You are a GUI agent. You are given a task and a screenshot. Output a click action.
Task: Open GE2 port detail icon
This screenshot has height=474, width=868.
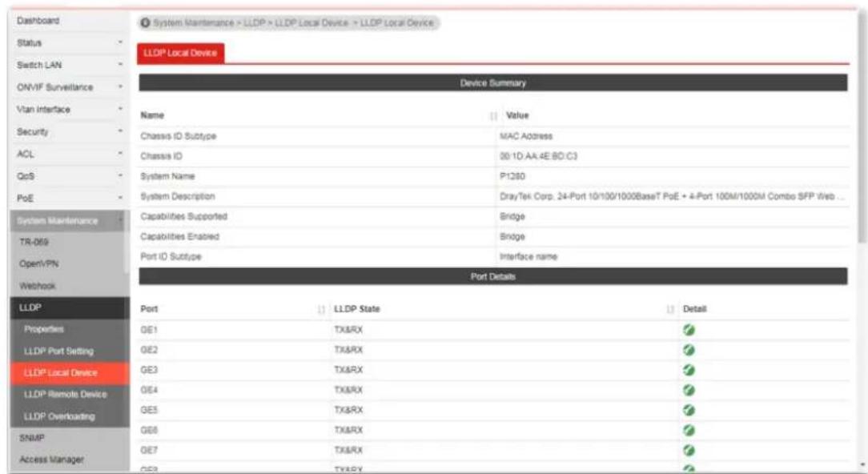(689, 350)
